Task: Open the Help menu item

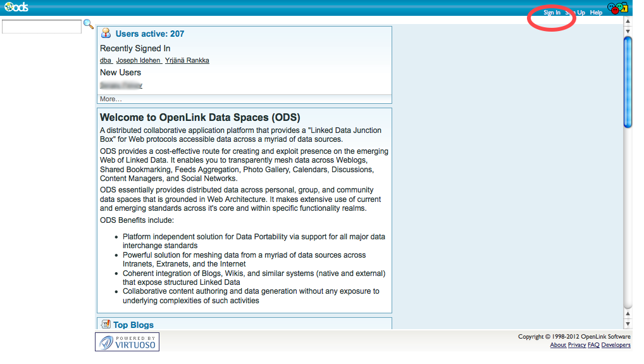Action: (596, 13)
